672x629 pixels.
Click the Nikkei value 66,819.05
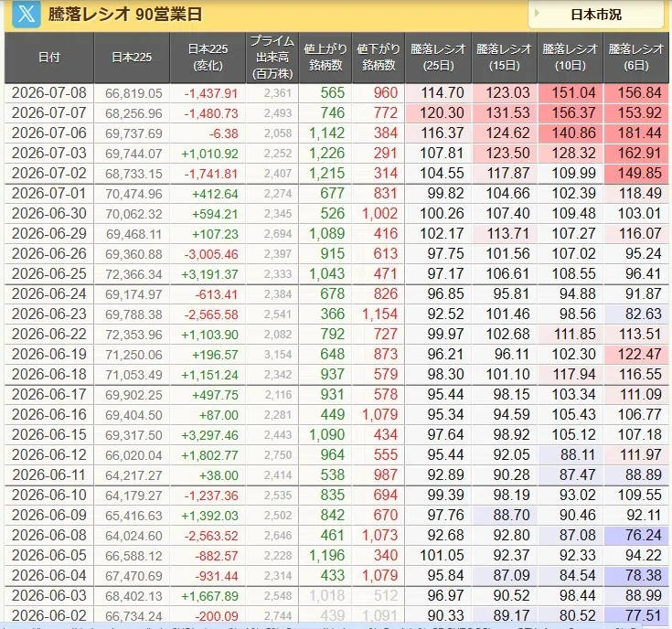pyautogui.click(x=133, y=93)
